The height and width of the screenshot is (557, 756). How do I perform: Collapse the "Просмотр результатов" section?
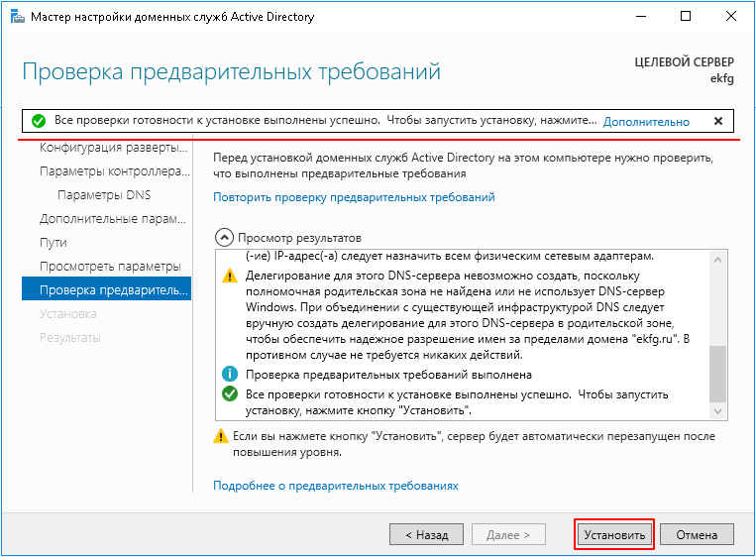coord(224,238)
